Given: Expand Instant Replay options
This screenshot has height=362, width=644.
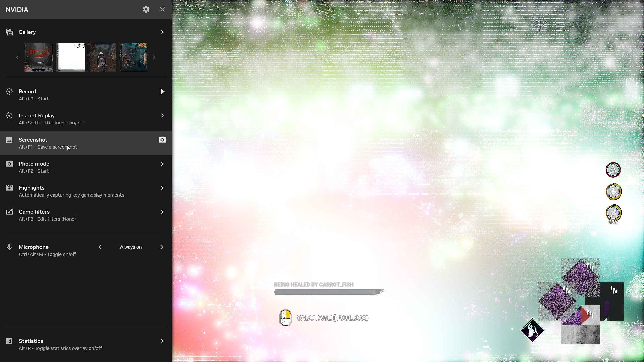Looking at the screenshot, I should [x=162, y=116].
